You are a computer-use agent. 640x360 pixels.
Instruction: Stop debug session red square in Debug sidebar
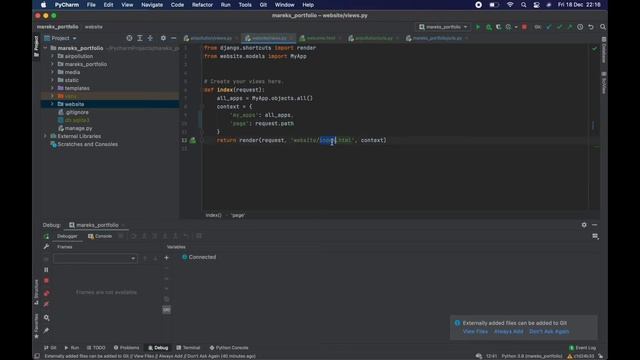tap(46, 280)
